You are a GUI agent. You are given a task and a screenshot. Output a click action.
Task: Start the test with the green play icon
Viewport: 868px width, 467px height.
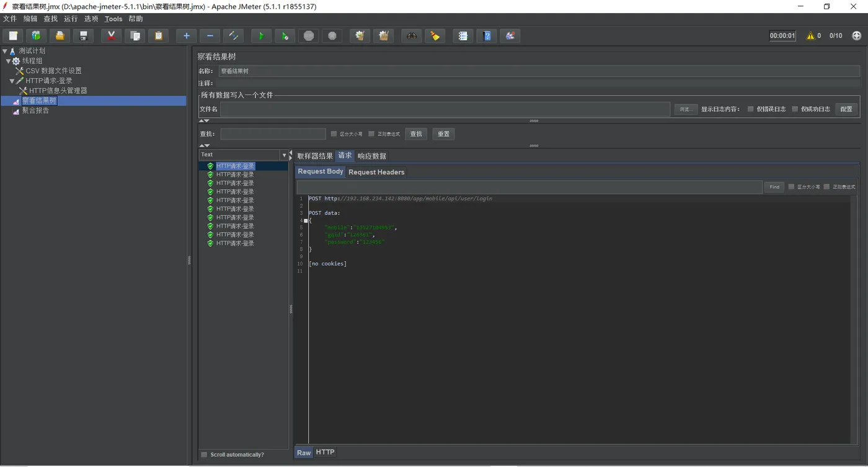point(261,36)
